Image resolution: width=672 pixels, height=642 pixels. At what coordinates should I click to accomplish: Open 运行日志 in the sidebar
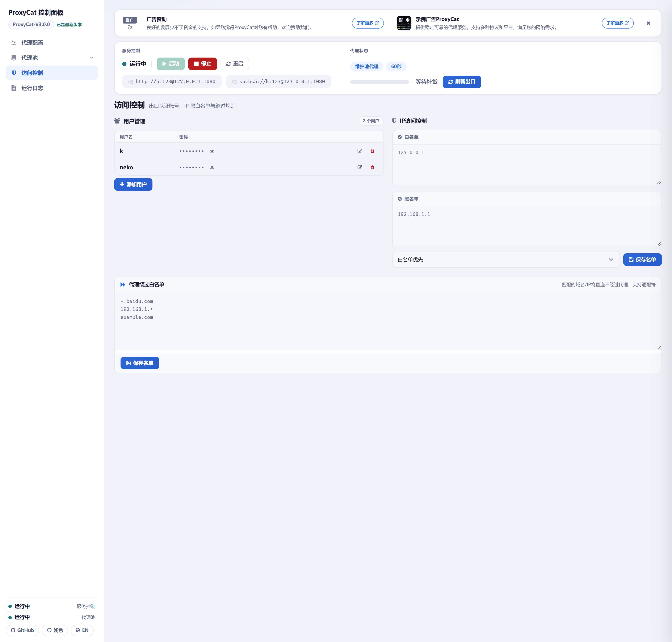52,88
